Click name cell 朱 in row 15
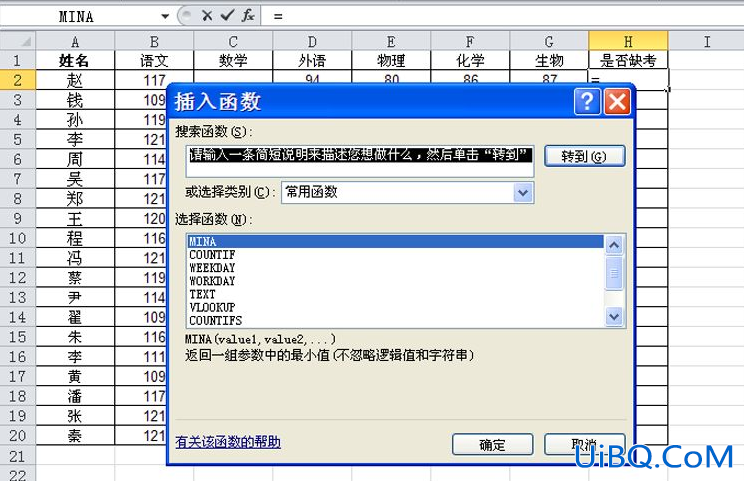Viewport: 744px width, 481px height. (75, 337)
